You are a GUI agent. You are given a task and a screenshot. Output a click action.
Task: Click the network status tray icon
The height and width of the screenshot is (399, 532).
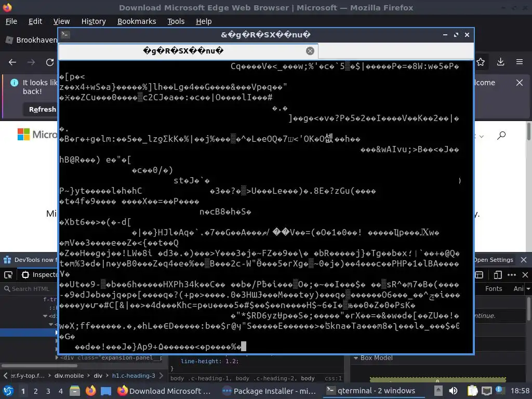486,391
